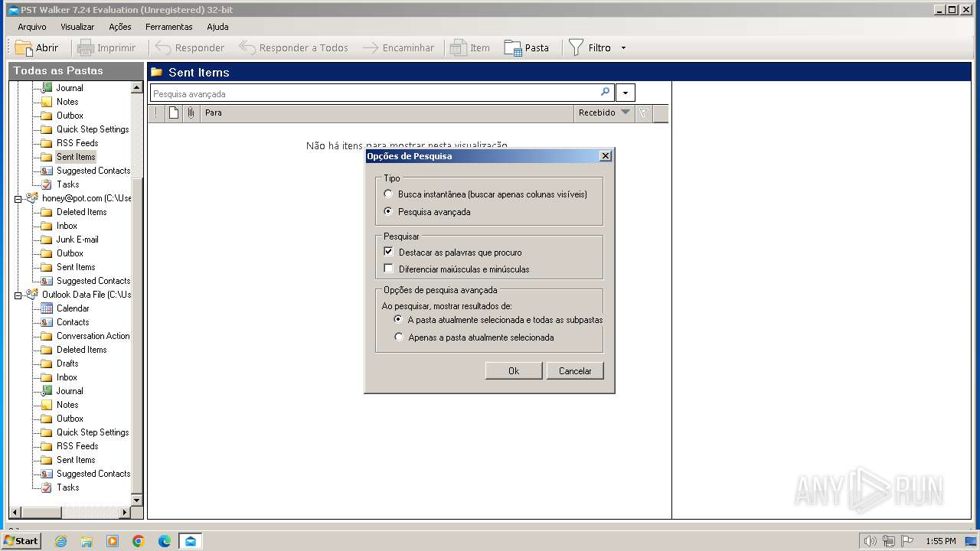Click the Para column header
Viewport: 980px width, 551px height.
[x=387, y=112]
